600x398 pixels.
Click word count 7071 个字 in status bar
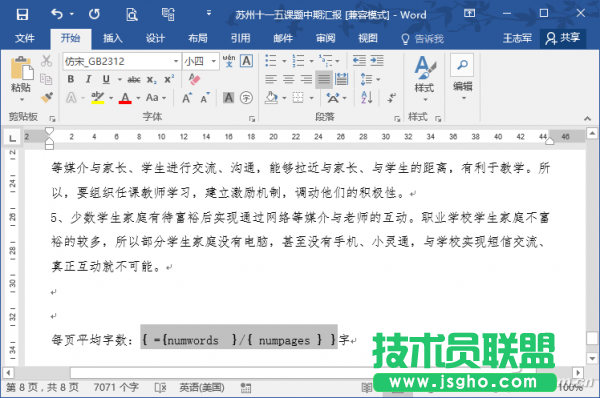pos(116,388)
